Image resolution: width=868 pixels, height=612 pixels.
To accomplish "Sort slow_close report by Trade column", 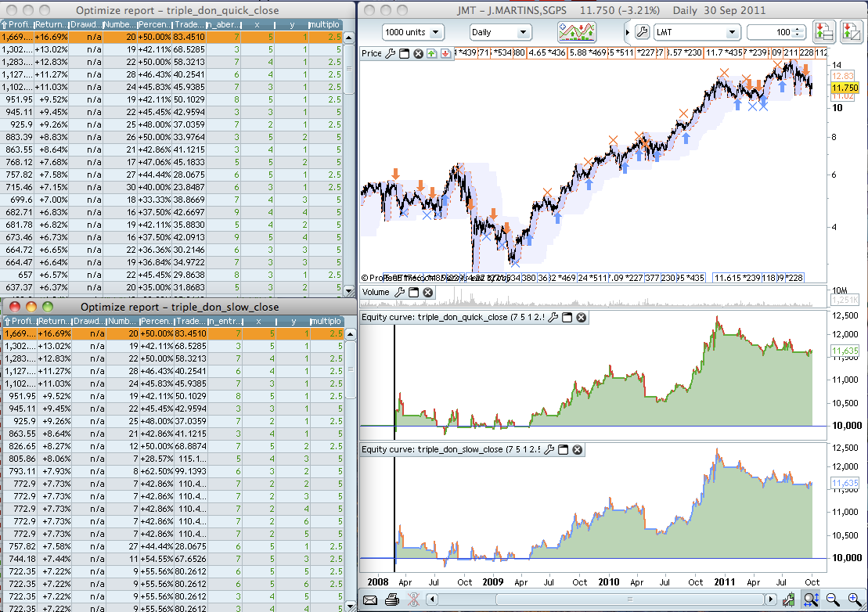I will click(190, 321).
